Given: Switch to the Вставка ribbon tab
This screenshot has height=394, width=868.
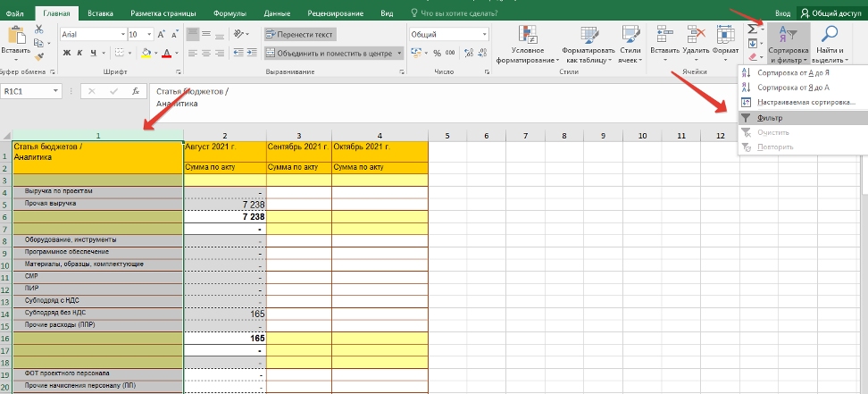Looking at the screenshot, I should (x=100, y=13).
